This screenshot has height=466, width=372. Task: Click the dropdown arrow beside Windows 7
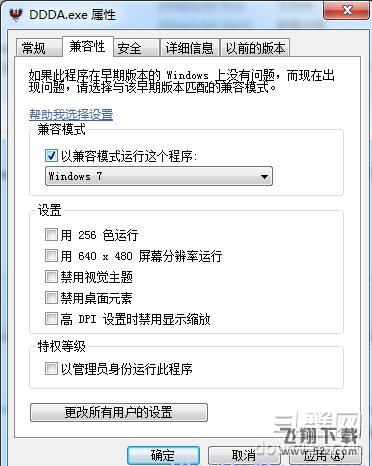(264, 177)
